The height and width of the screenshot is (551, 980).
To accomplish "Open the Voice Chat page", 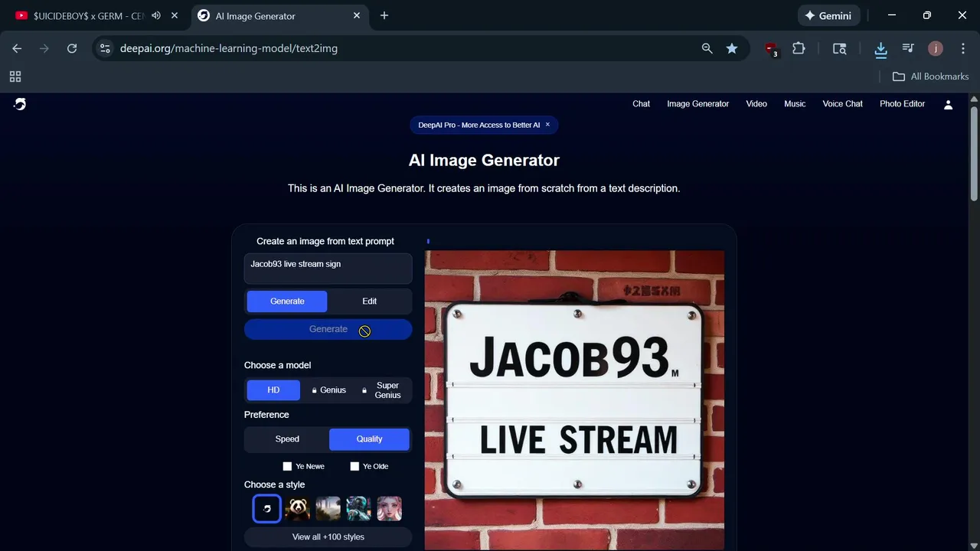I will point(842,104).
